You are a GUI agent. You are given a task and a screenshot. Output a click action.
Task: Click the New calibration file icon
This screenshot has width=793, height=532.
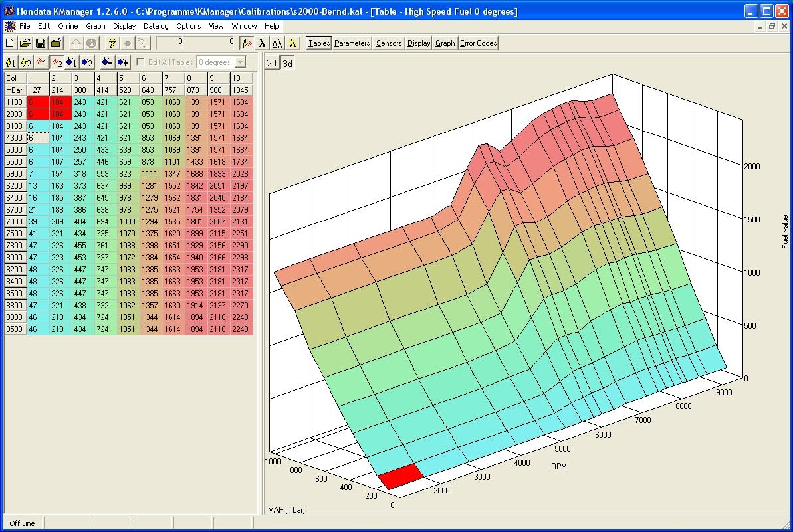(10, 43)
